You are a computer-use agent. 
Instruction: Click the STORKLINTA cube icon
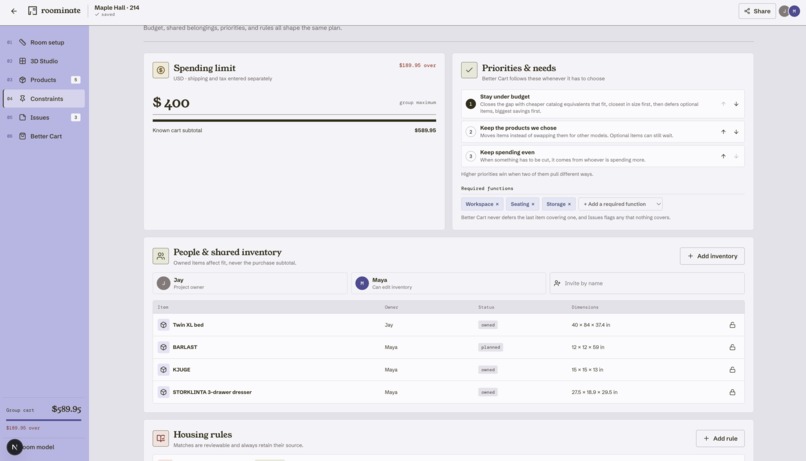163,392
